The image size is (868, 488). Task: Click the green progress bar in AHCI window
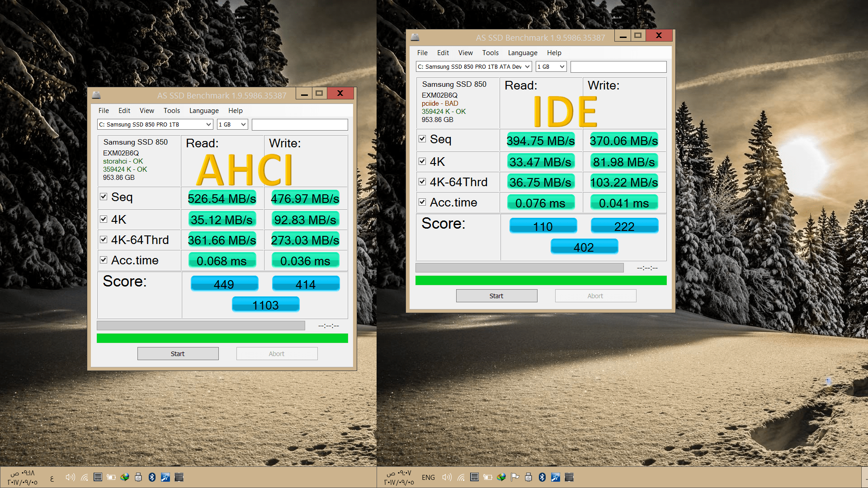coord(222,338)
